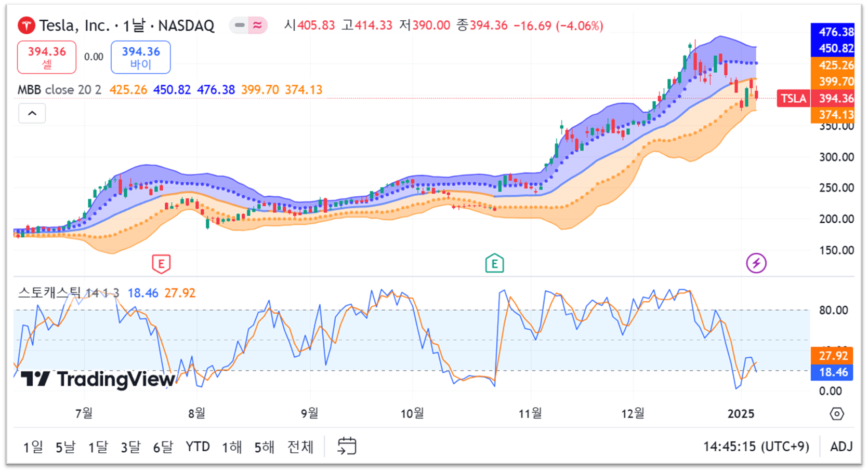Image resolution: width=868 pixels, height=472 pixels.
Task: Select the 5날 time range
Action: 65,447
